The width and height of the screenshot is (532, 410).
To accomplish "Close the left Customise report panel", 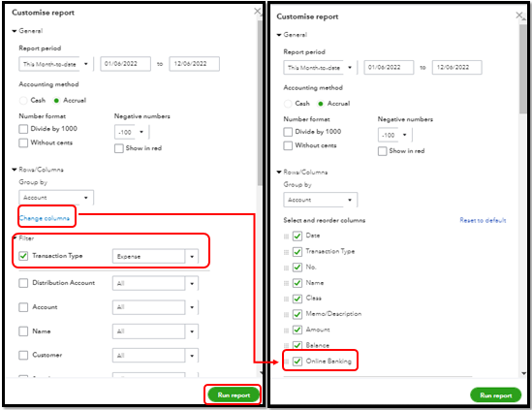I will click(257, 12).
